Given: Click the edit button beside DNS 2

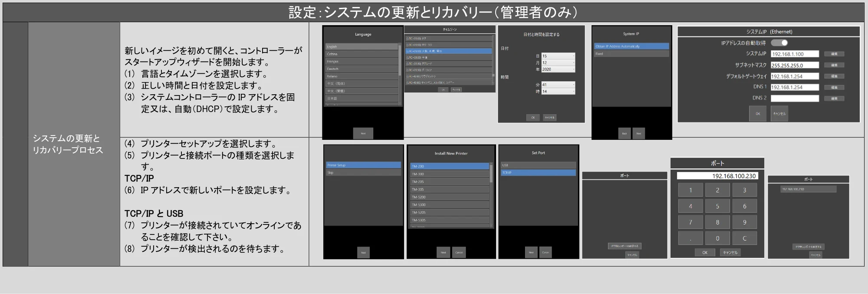Looking at the screenshot, I should [834, 99].
